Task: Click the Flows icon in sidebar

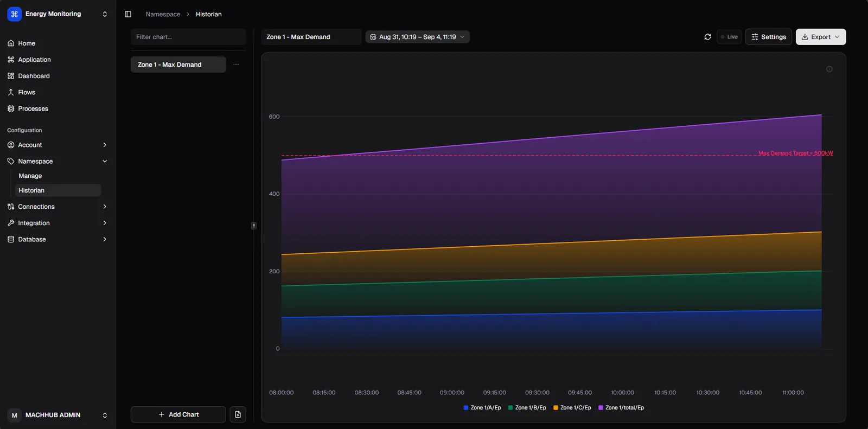Action: pos(11,92)
